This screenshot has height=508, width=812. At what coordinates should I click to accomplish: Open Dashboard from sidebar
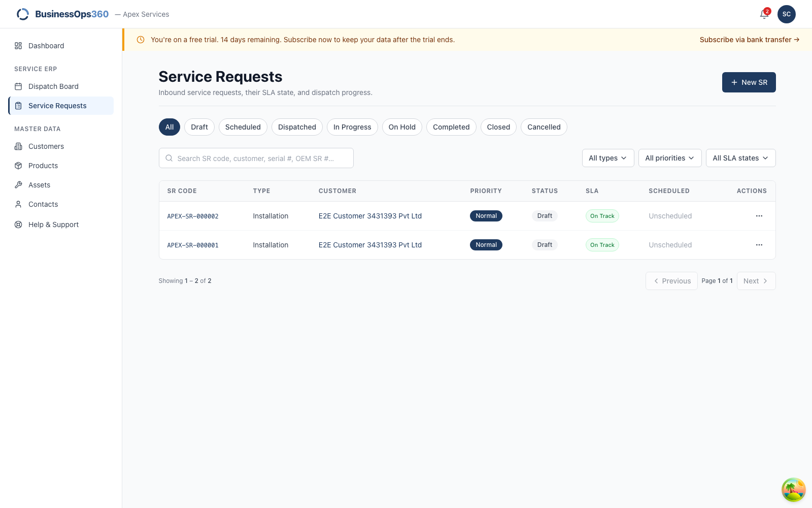(61, 46)
